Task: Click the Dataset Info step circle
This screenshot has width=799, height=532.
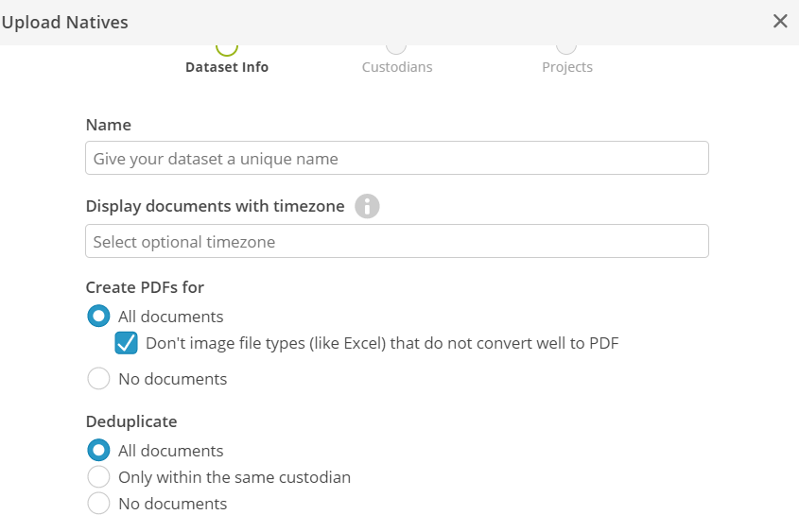Action: coord(227,48)
